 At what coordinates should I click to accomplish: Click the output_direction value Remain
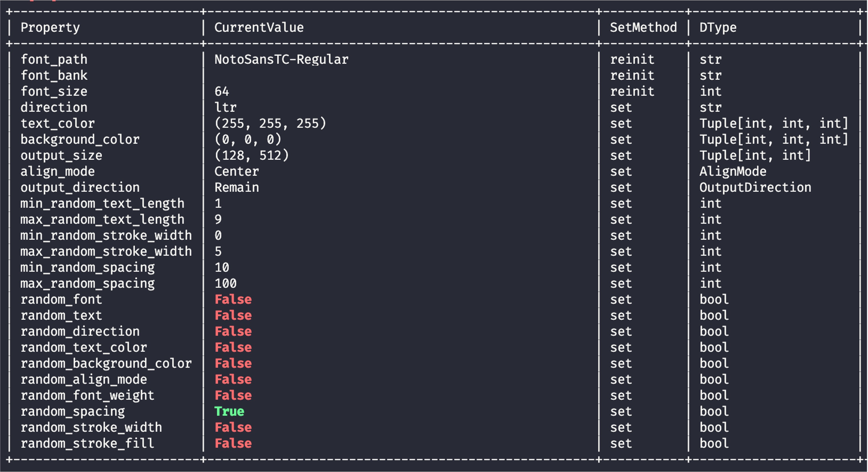pos(236,187)
